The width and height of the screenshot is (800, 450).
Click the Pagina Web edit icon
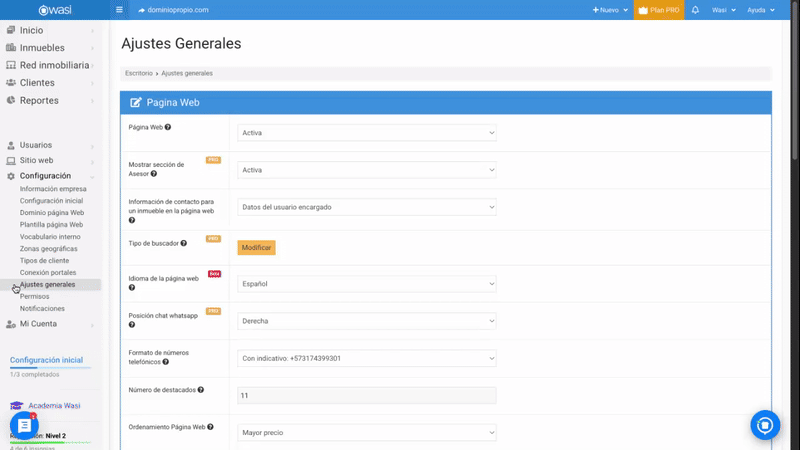(x=135, y=103)
